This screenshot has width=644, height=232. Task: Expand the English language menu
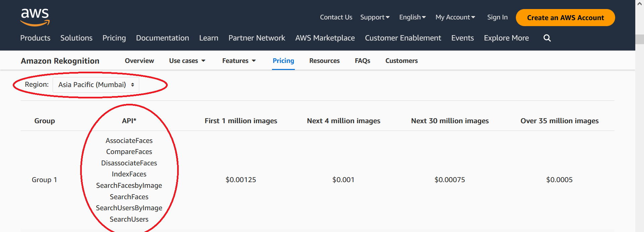[x=412, y=17]
